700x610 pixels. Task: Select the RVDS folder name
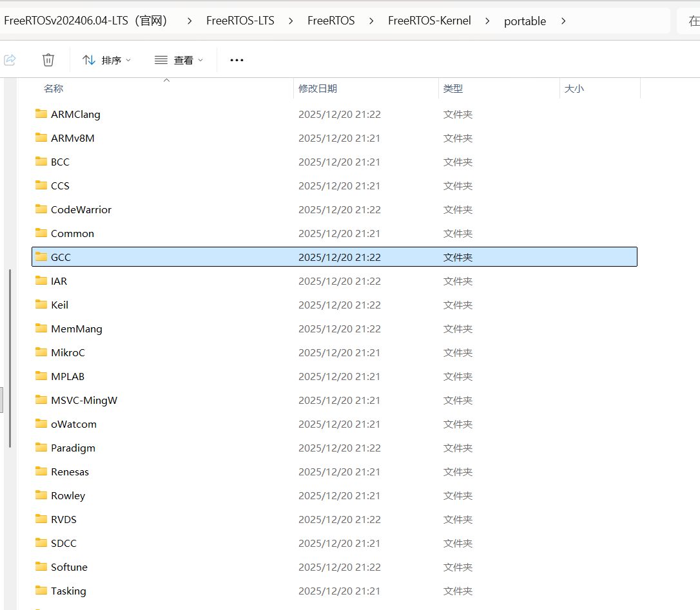coord(64,520)
